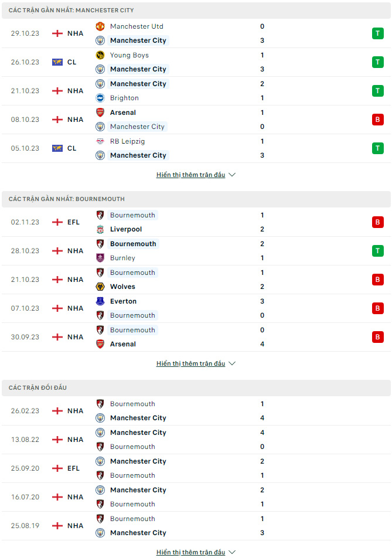392x558 pixels.
Task: Click the Manchester Utd club crest icon
Action: point(100,26)
